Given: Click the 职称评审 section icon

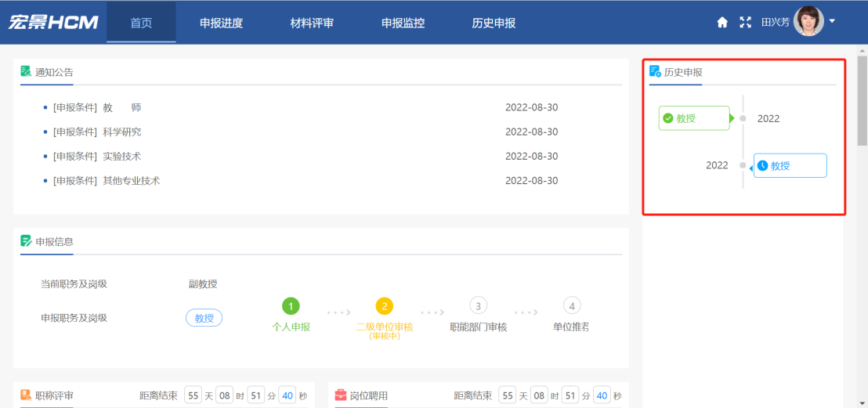Looking at the screenshot, I should pos(27,395).
